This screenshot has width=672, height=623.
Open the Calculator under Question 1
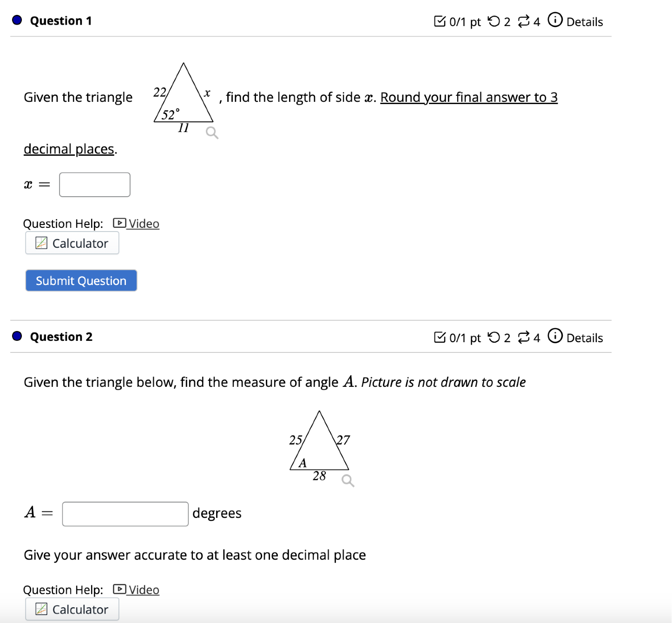click(x=72, y=243)
